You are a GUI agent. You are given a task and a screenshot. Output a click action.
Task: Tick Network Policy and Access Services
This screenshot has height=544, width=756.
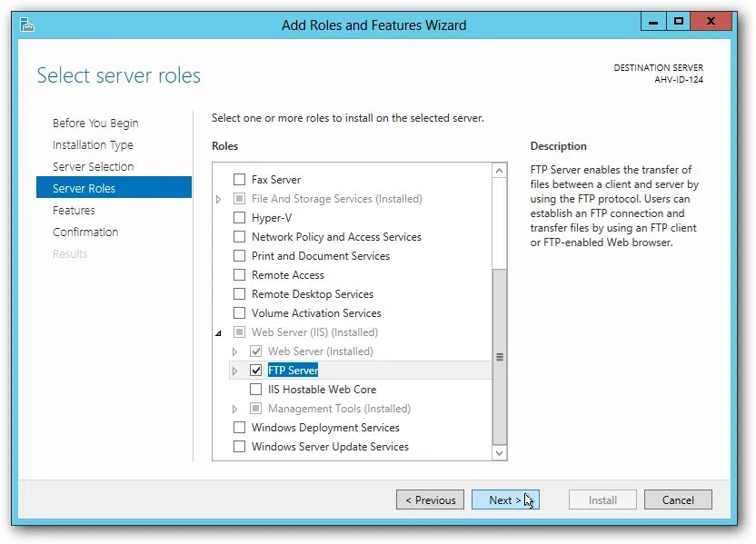tap(239, 237)
